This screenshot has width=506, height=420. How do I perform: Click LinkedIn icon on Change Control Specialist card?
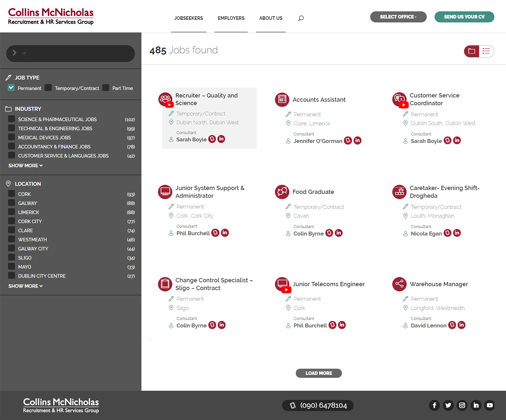(x=222, y=325)
